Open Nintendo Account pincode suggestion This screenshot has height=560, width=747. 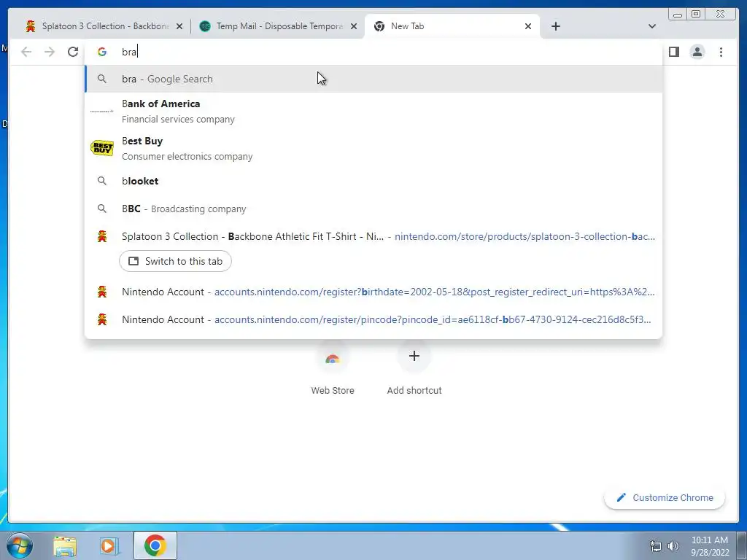(373, 319)
